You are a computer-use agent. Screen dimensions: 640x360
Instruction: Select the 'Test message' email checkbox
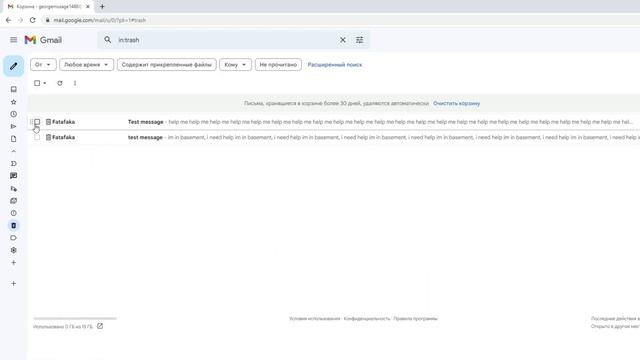(x=37, y=122)
